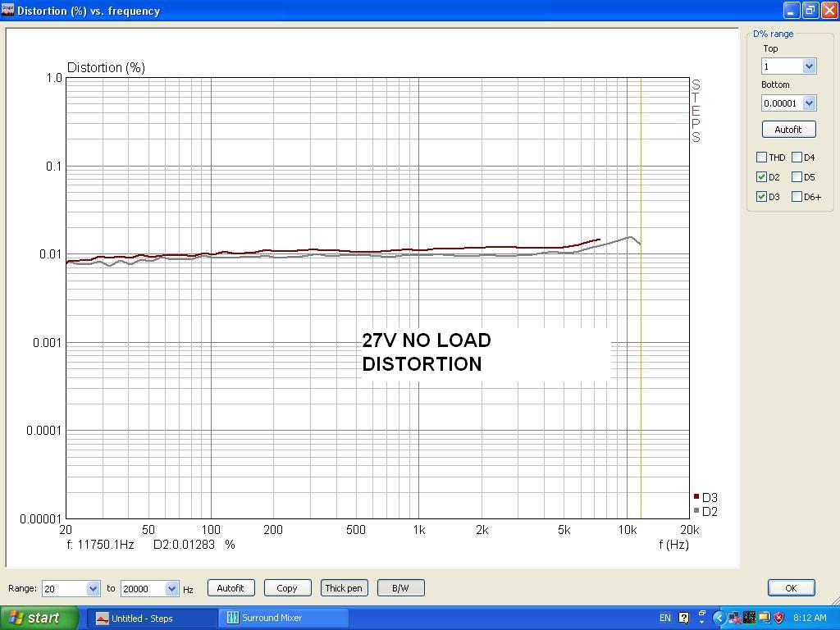The image size is (840, 630).
Task: Click the disconnected network tray icon
Action: (x=734, y=618)
